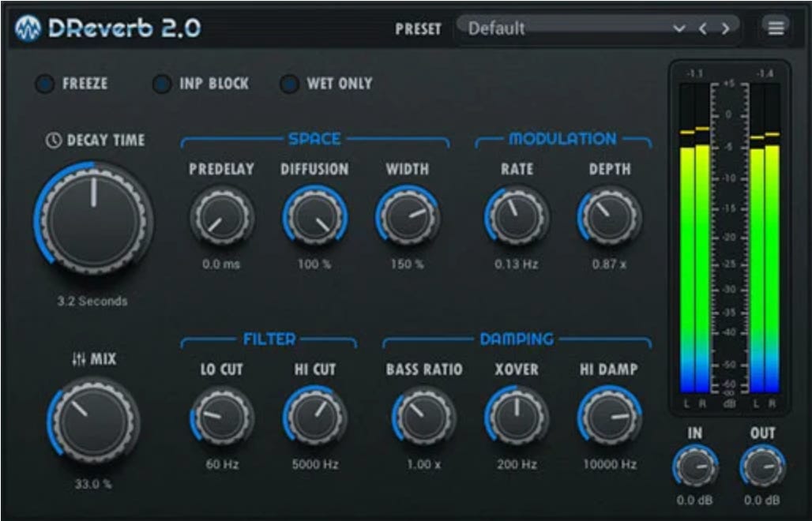Screen dimensions: 812x521
Task: Click the modulation Depth knob
Action: pos(610,217)
